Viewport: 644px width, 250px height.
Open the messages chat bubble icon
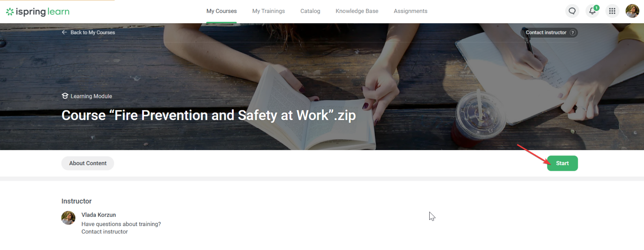tap(572, 11)
